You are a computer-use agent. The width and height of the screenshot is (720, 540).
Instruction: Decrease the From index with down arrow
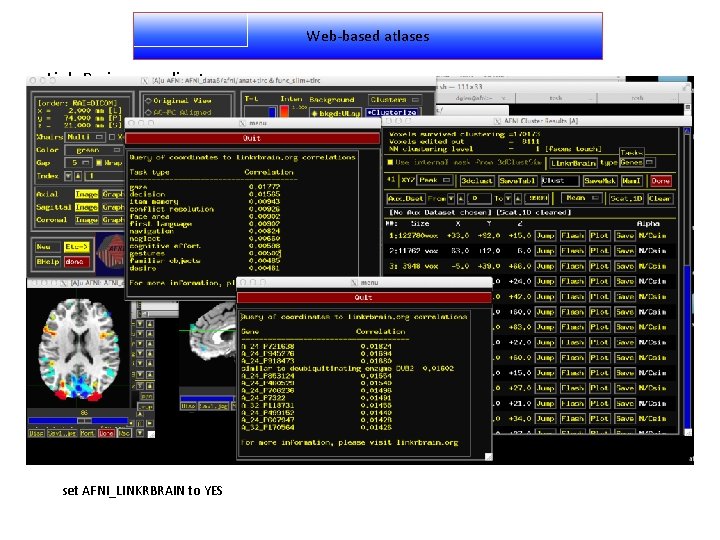451,198
